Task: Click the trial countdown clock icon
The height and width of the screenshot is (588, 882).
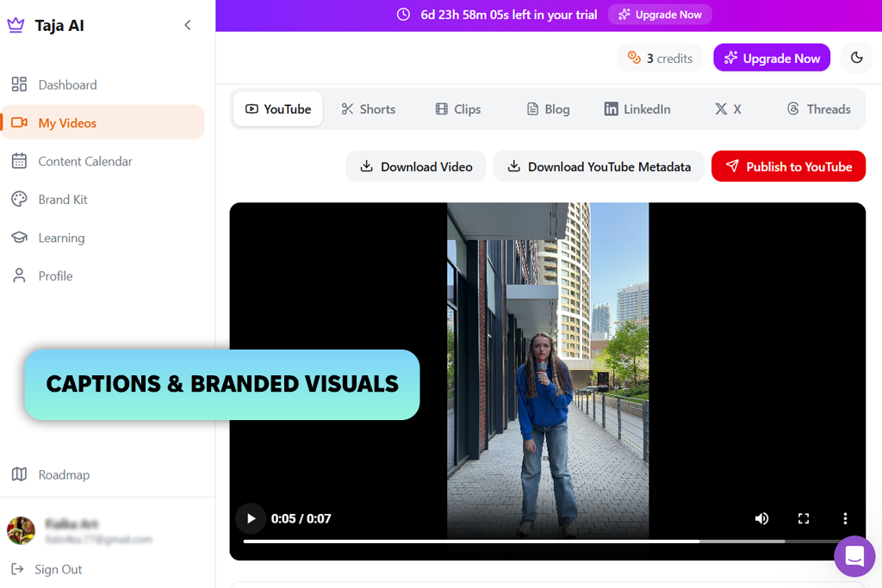Action: [403, 15]
